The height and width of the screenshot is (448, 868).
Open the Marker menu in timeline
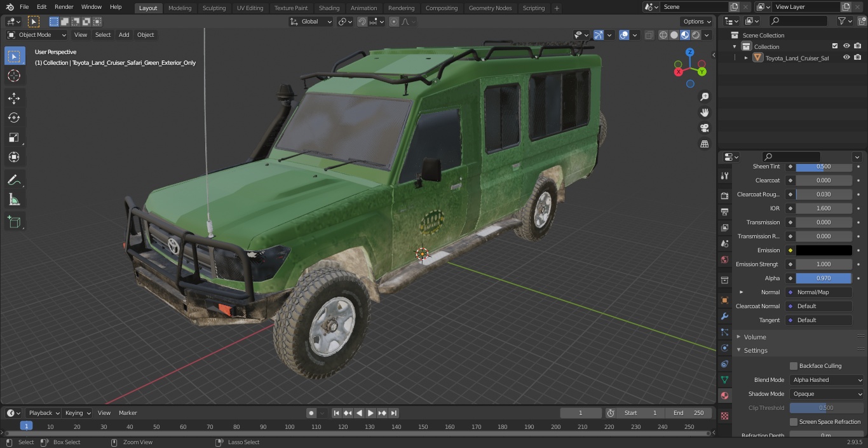click(128, 413)
